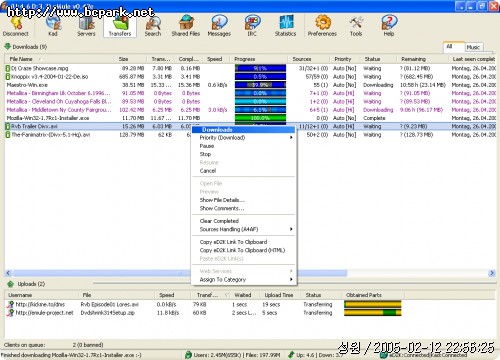Image resolution: width=500 pixels, height=360 pixels.
Task: Expand Sources Handling (A4AF) submenu
Action: tap(244, 229)
